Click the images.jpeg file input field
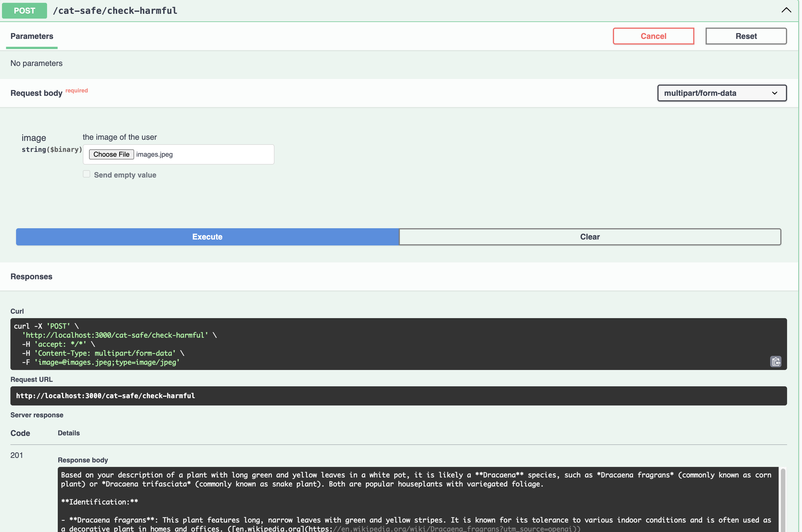The width and height of the screenshot is (802, 532). (178, 154)
